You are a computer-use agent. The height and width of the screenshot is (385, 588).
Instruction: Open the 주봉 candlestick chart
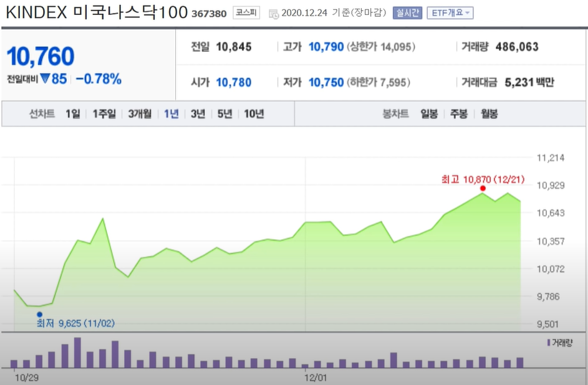pos(459,113)
